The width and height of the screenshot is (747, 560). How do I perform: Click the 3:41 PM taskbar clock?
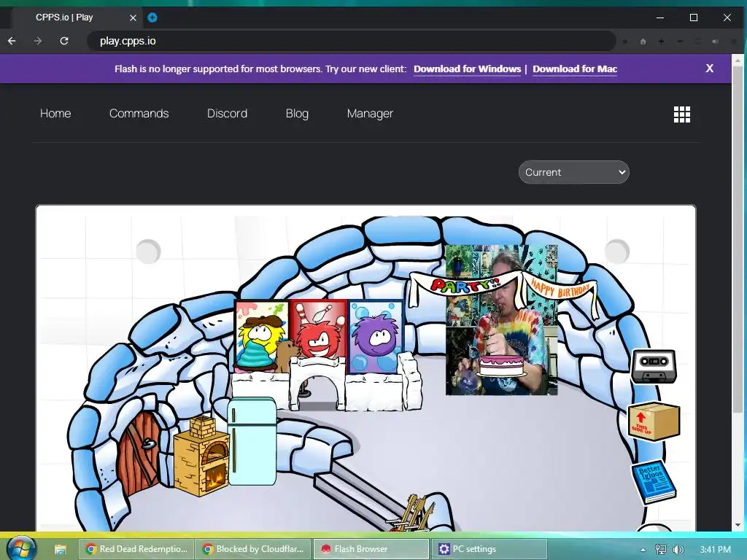tap(715, 550)
